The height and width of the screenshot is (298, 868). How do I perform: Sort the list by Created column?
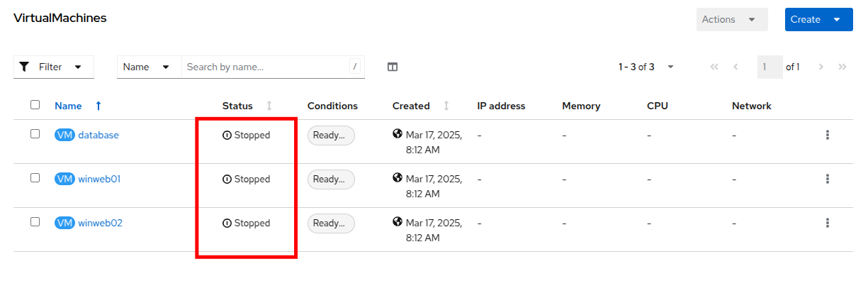[x=446, y=106]
